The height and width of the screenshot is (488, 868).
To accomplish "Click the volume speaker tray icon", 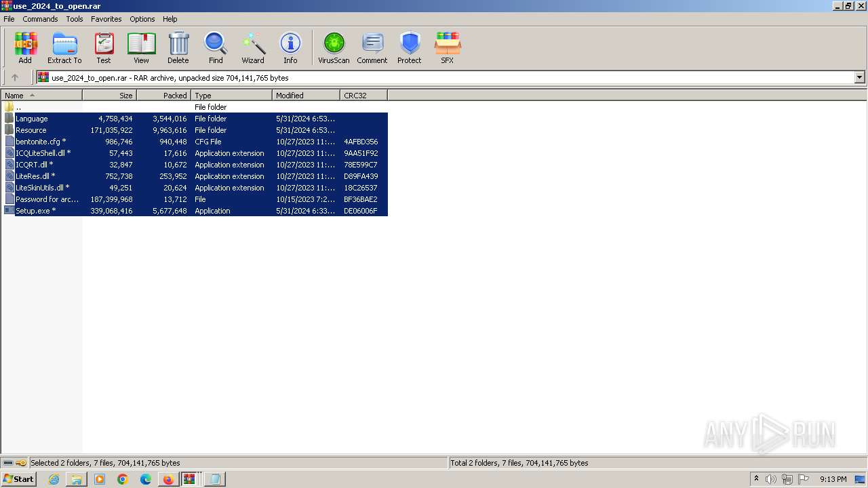I will 771,479.
